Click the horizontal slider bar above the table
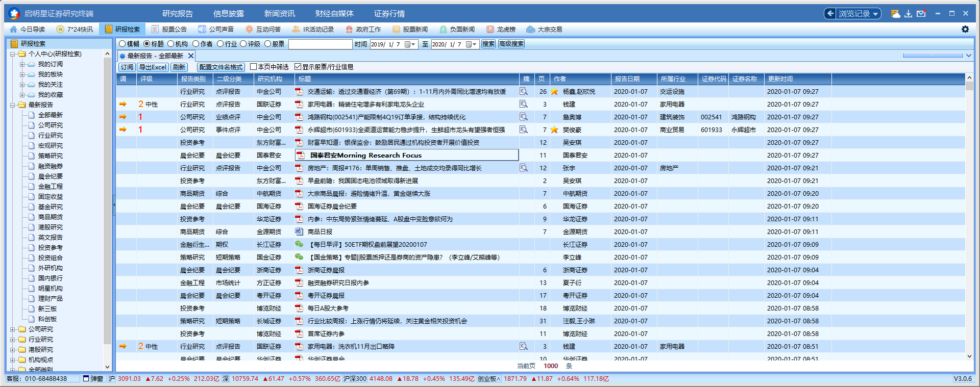 click(933, 56)
